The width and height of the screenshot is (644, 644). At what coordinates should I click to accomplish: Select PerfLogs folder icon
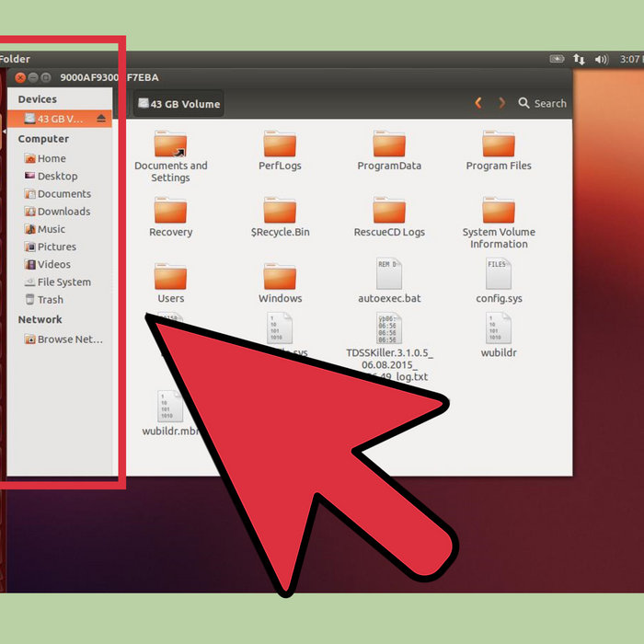280,144
